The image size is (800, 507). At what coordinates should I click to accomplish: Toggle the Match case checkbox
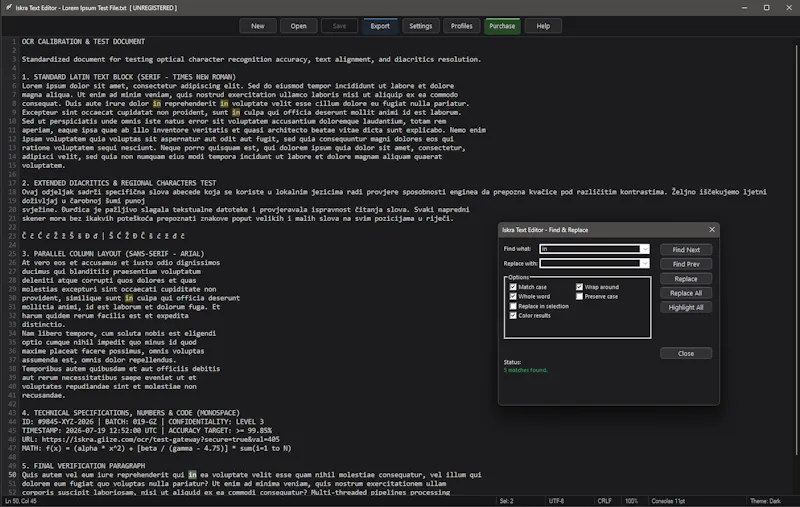coord(513,287)
